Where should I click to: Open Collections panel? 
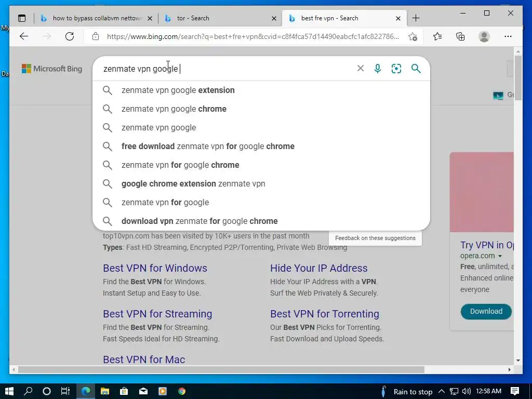[x=460, y=36]
